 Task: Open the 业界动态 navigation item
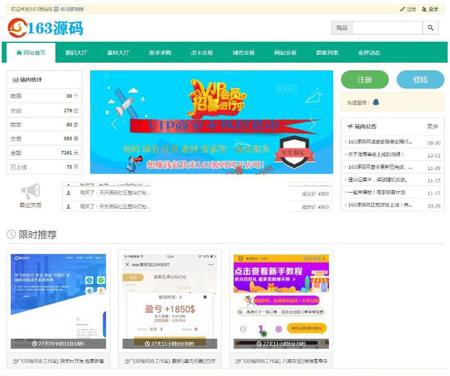[x=369, y=53]
